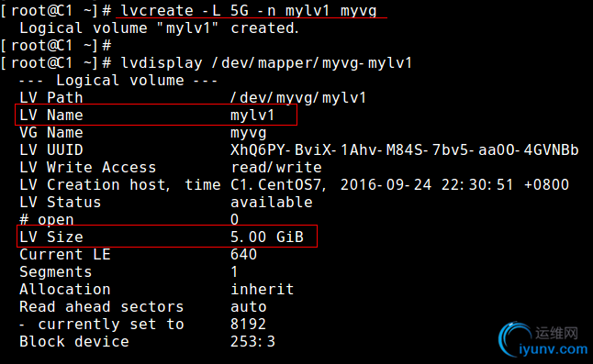The image size is (593, 364).
Task: Click the Allocation inherit value
Action: [x=263, y=290]
